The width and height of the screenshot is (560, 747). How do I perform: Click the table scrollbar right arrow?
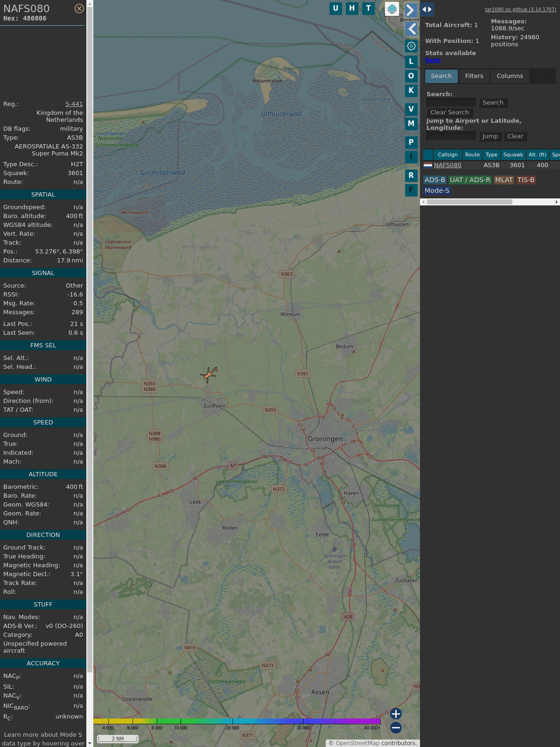pos(557,202)
